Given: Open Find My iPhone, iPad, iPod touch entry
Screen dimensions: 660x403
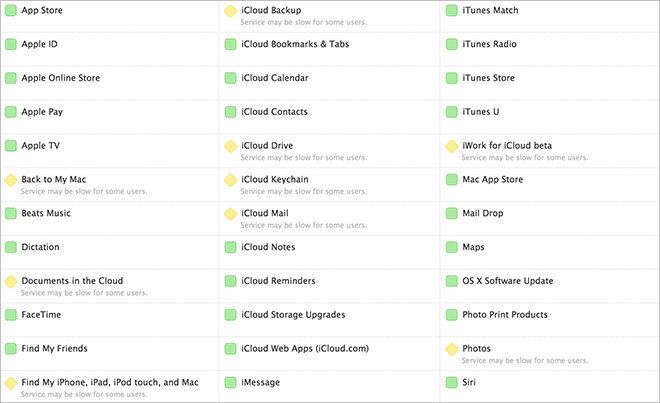Looking at the screenshot, I should tap(110, 382).
